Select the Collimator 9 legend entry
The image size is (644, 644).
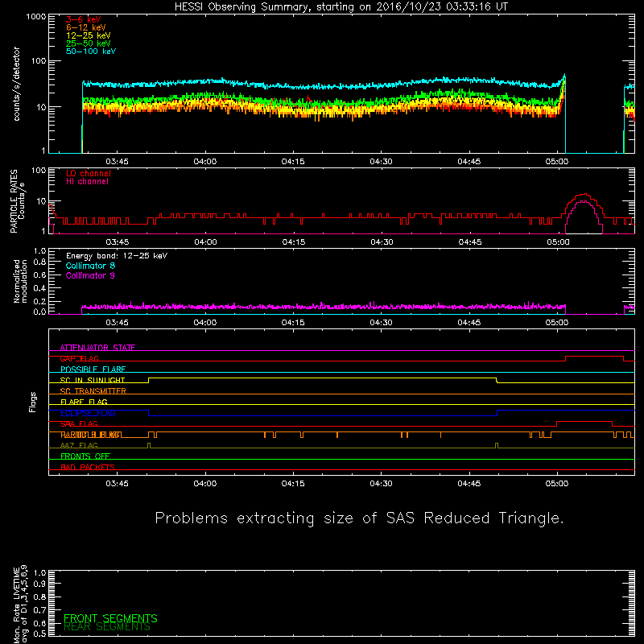point(90,275)
